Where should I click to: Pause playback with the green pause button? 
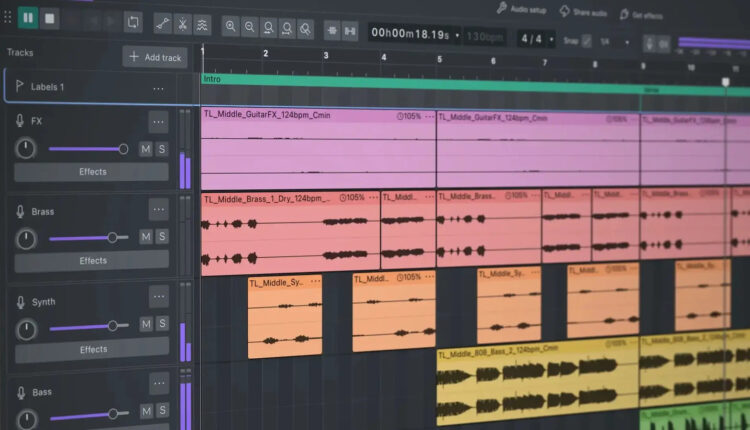[28, 18]
